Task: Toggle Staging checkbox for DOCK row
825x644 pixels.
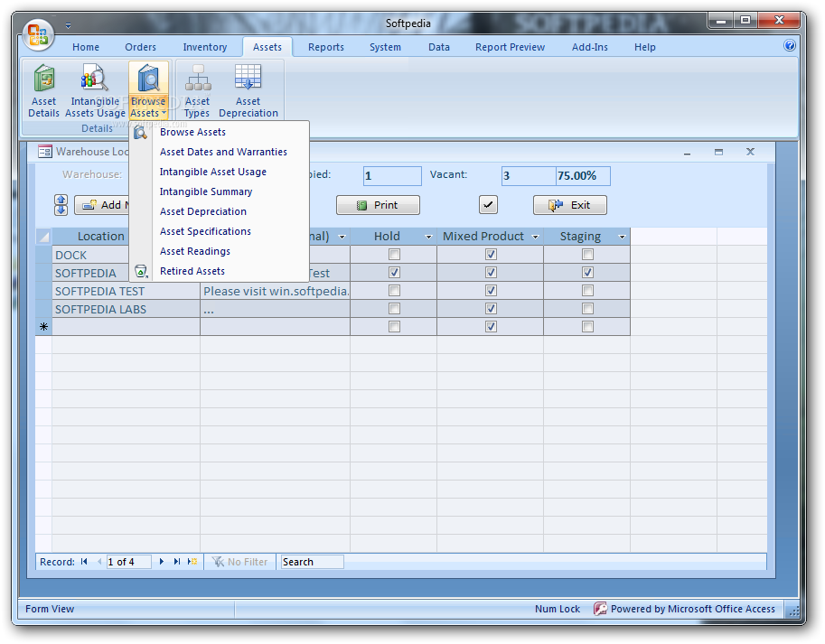Action: click(587, 255)
